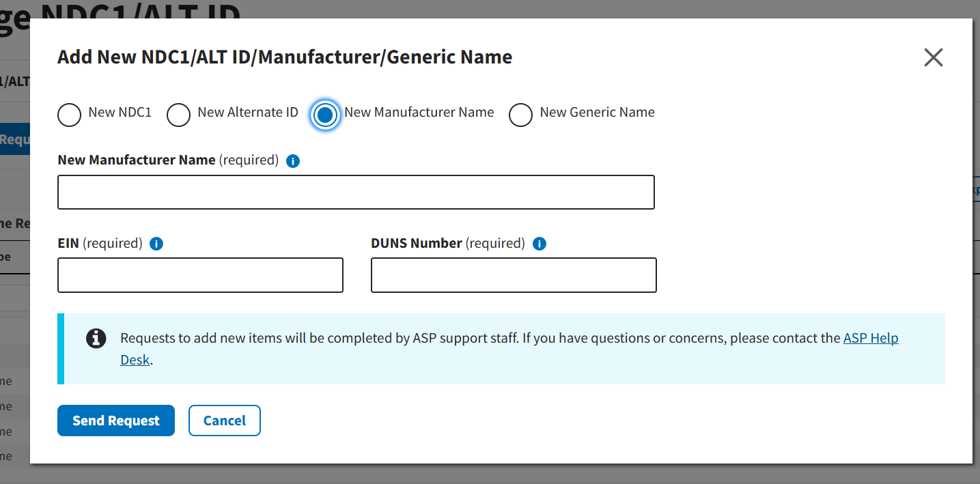Select the New Manufacturer Name radio button
980x484 pixels.
[325, 115]
